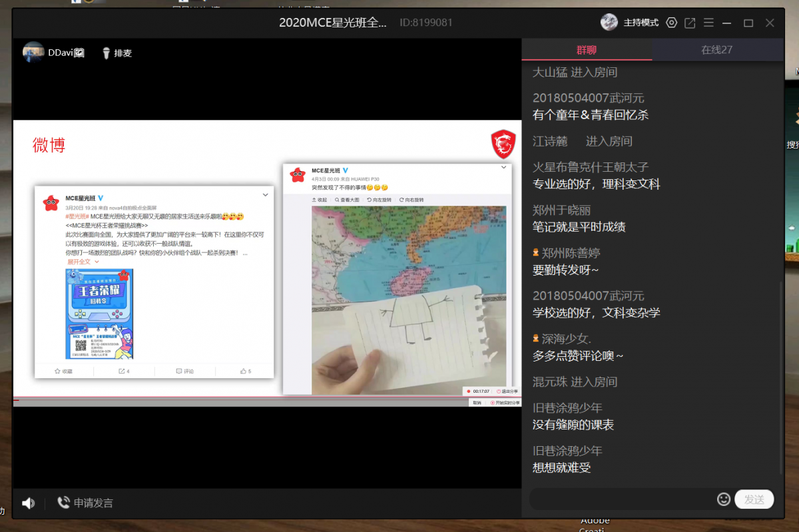Click the message 要勤转发呀~
The width and height of the screenshot is (799, 532).
pyautogui.click(x=566, y=270)
